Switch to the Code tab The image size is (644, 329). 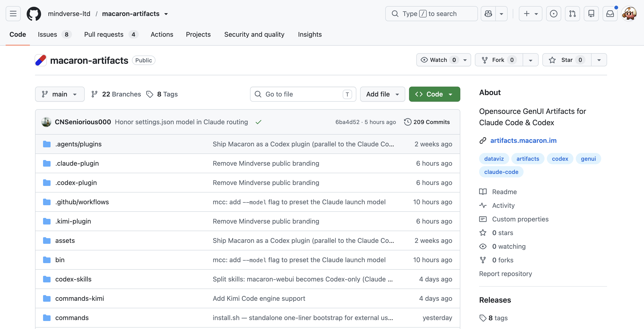tap(18, 34)
